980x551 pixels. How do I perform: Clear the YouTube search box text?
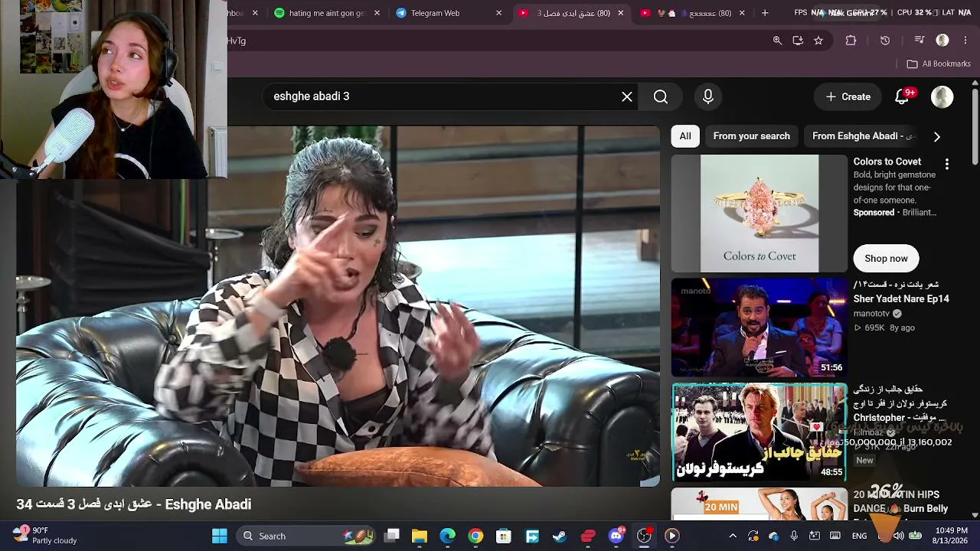pos(627,96)
